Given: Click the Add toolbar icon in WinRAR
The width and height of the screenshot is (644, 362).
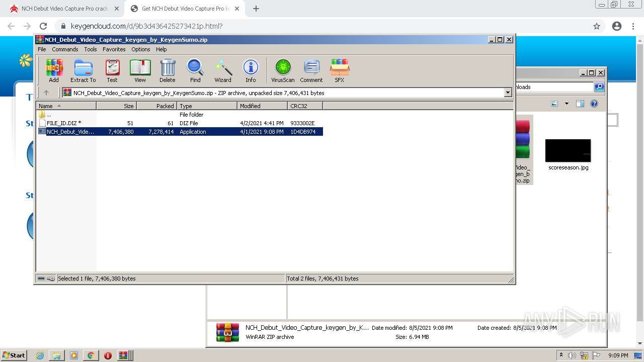Looking at the screenshot, I should pos(54,70).
